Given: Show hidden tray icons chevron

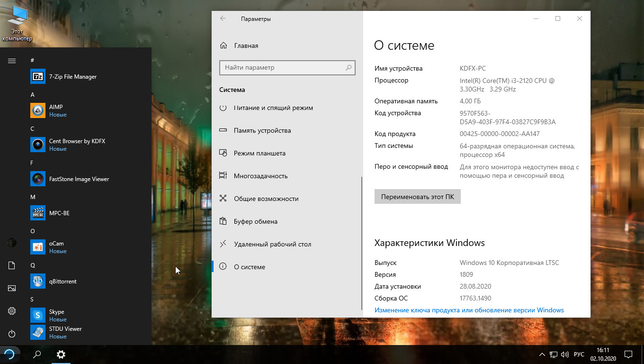Looking at the screenshot, I should (x=542, y=355).
